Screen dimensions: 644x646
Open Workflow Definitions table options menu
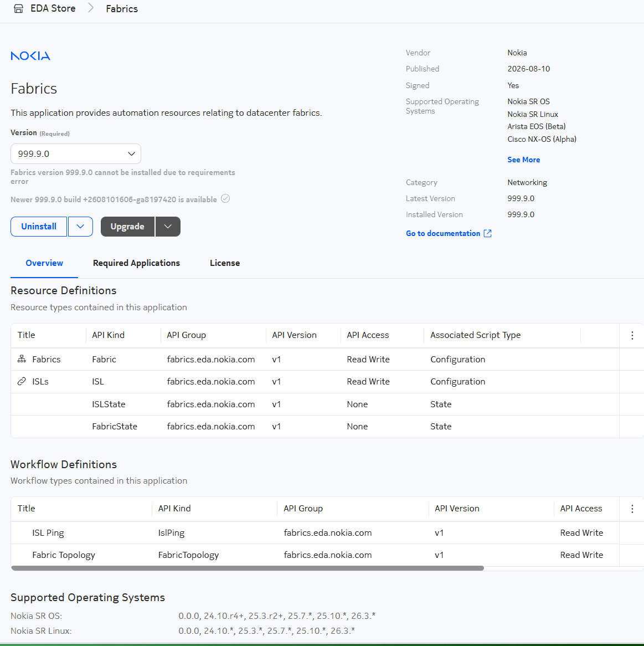(x=632, y=509)
